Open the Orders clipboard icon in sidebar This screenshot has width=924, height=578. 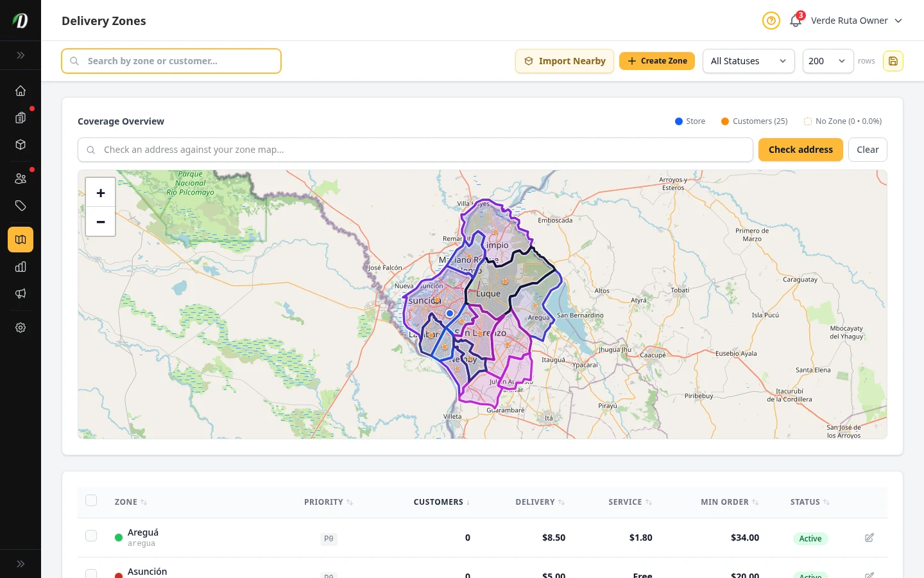(21, 118)
